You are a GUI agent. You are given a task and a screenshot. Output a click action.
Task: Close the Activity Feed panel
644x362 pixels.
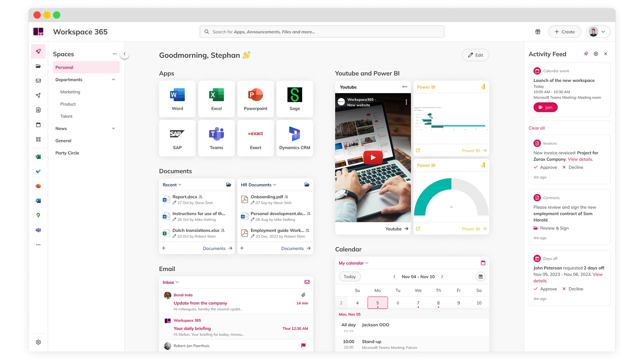[606, 54]
